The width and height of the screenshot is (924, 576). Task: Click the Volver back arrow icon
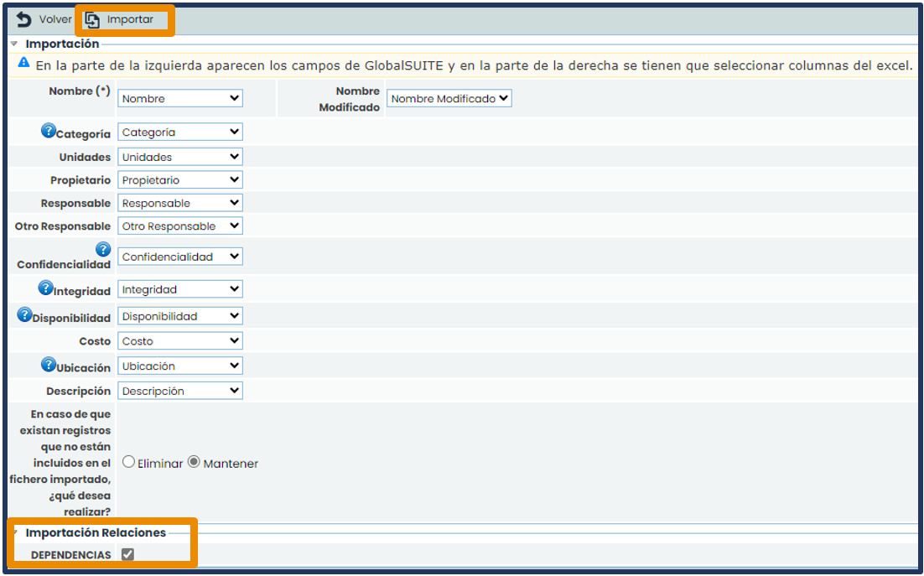[x=24, y=20]
